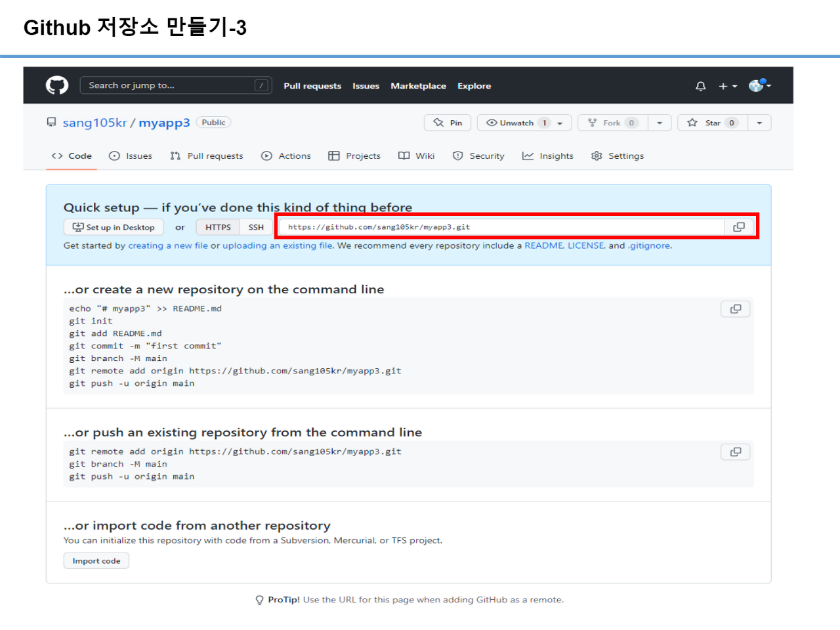Copy the create new repository commands
The image size is (840, 630).
[x=736, y=309]
